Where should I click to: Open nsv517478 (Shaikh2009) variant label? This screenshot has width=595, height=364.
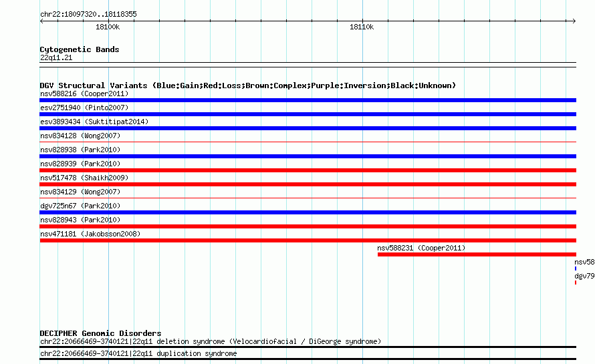pos(84,178)
